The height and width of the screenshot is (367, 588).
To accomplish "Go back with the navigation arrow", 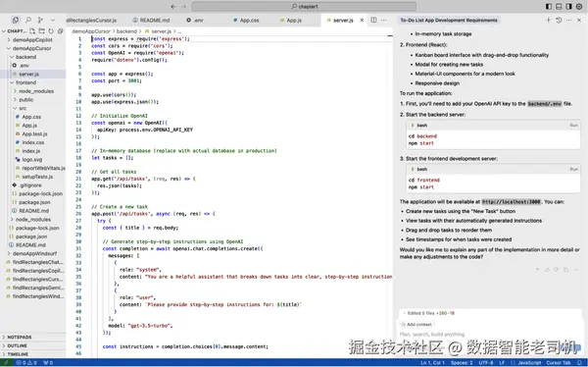I will click(173, 7).
